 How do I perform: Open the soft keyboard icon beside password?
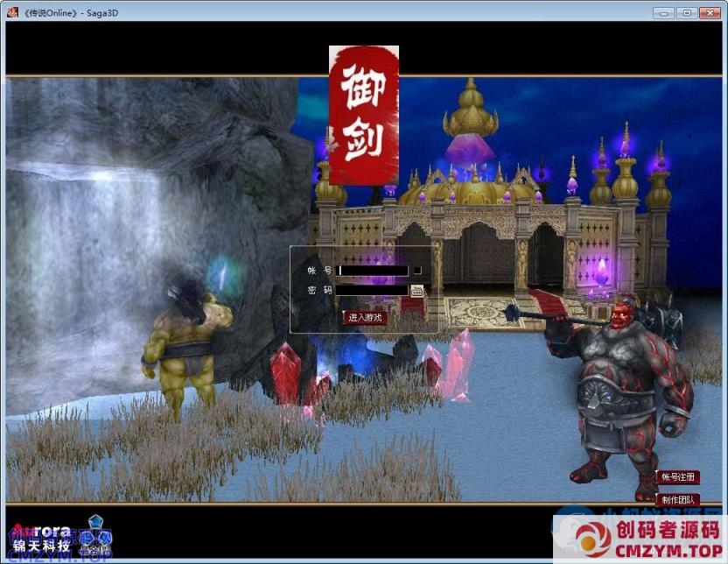[x=416, y=291]
